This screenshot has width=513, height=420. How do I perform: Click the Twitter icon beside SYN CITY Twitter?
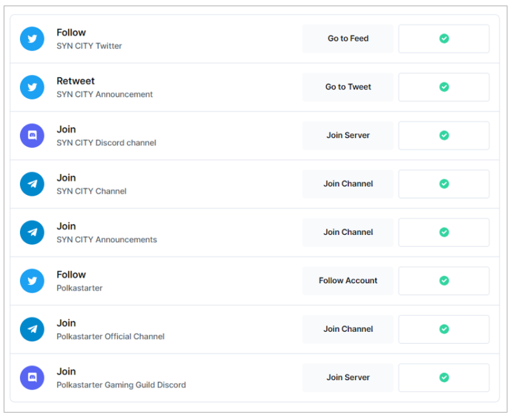click(32, 39)
